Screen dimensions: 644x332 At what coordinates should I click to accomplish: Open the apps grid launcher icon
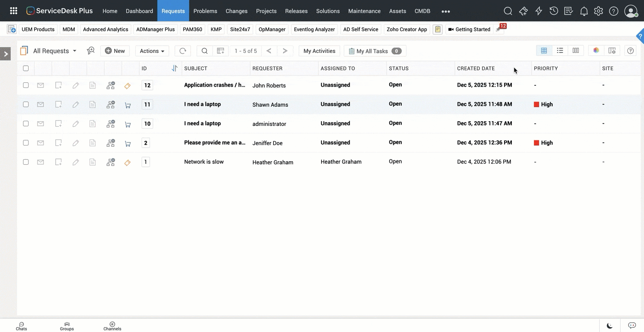(x=14, y=11)
